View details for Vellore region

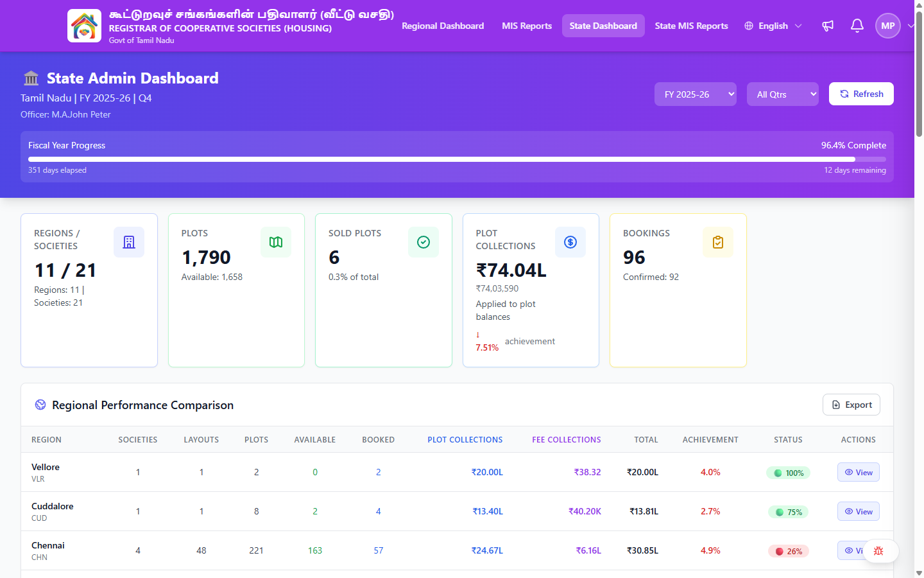pos(859,472)
